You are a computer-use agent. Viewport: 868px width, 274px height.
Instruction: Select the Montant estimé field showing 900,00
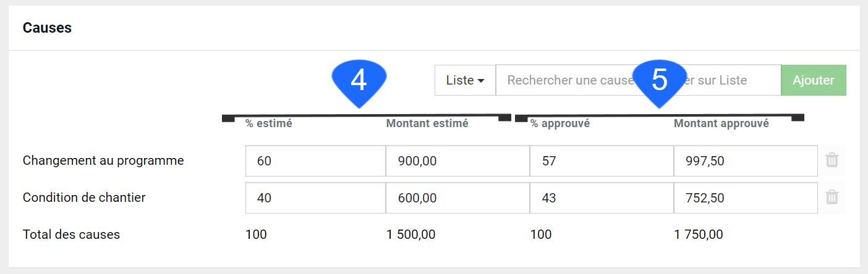coord(457,161)
